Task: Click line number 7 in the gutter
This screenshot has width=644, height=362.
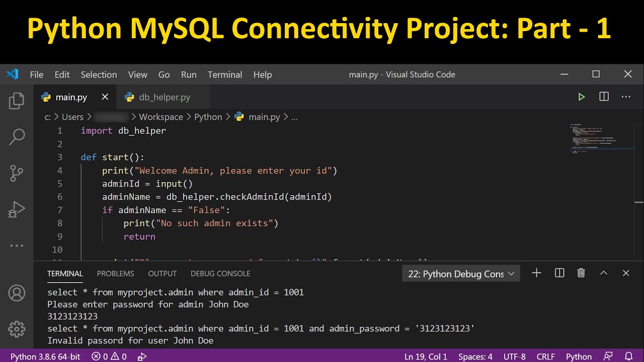Action: pyautogui.click(x=60, y=210)
